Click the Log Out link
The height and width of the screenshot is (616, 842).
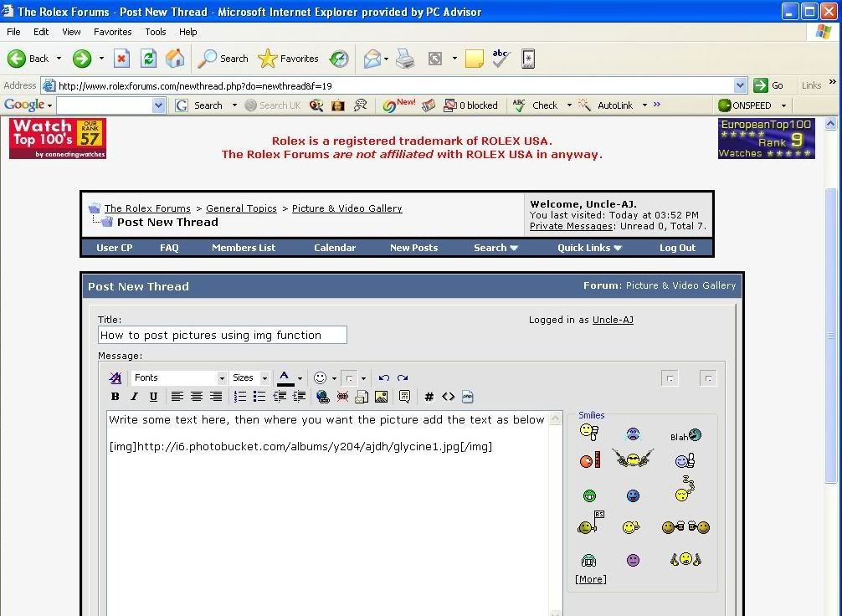click(x=677, y=248)
